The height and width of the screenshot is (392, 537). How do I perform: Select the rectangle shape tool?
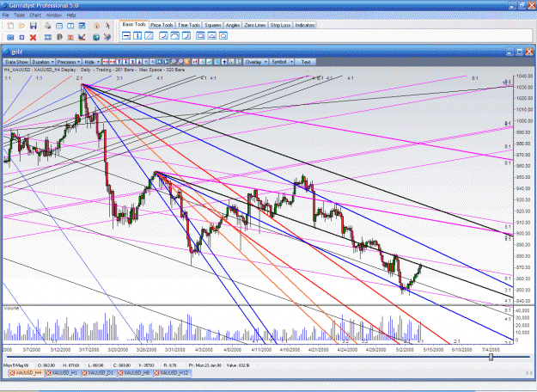pos(200,35)
